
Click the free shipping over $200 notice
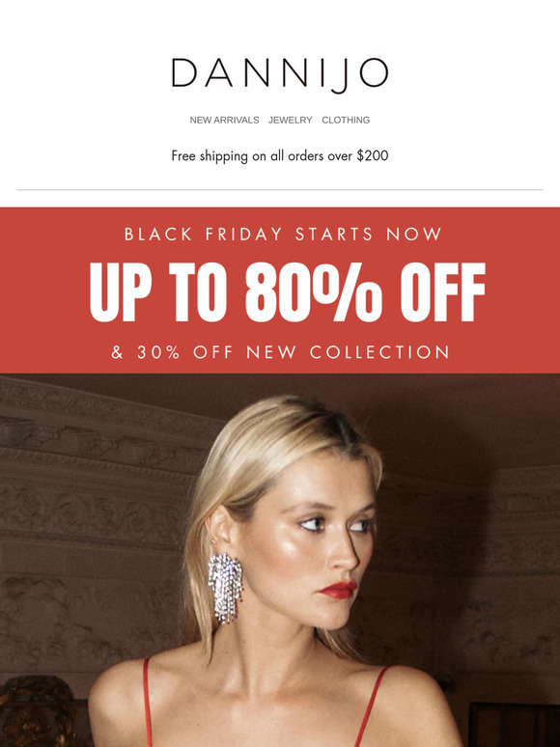point(280,155)
